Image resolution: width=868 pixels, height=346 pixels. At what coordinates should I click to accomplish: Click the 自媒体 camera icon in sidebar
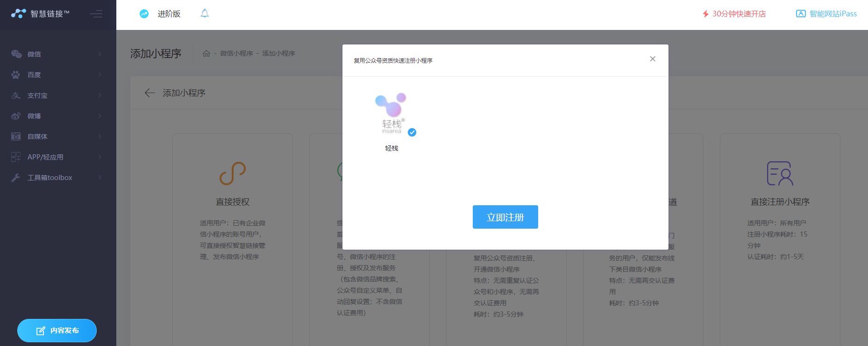pyautogui.click(x=16, y=137)
